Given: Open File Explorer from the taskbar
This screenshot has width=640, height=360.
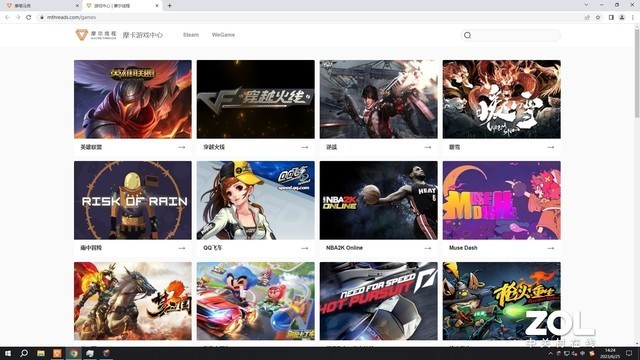Looking at the screenshot, I should click(x=41, y=353).
